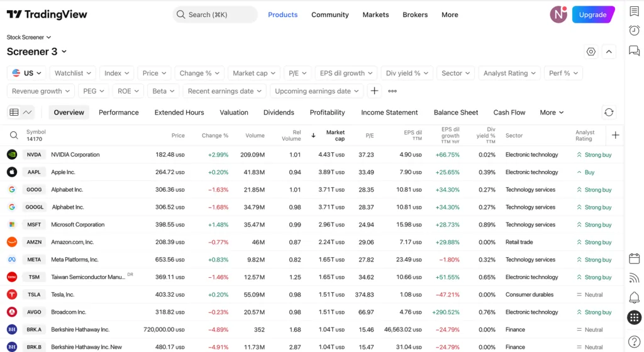Click the Microsoft logo icon

12,225
